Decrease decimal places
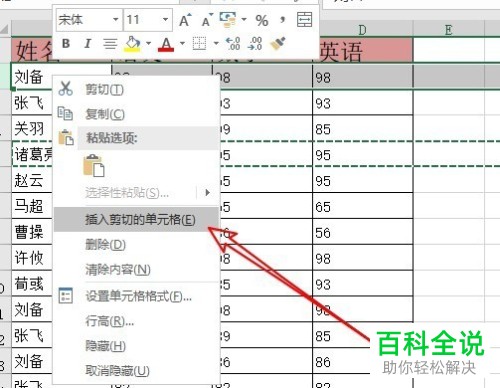500x388 pixels. click(255, 44)
